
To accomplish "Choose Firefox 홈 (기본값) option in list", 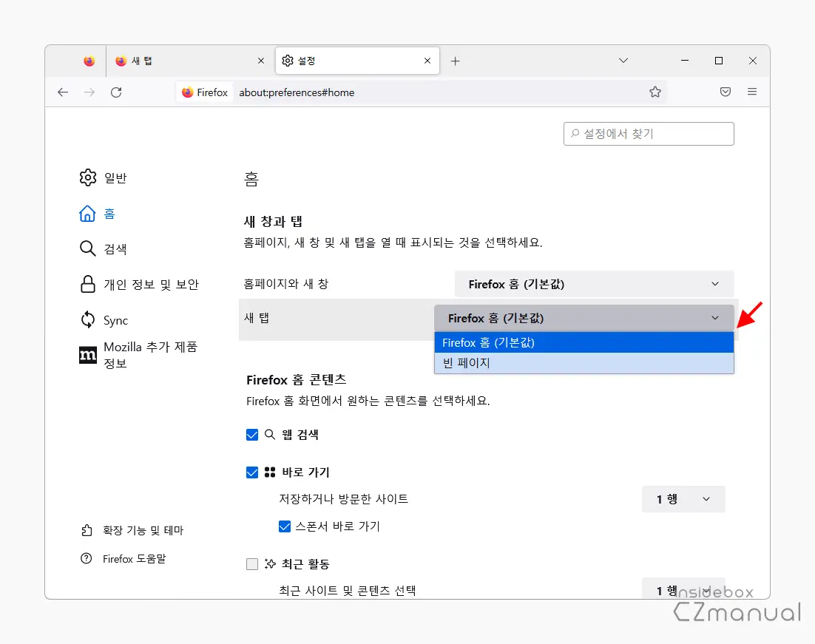I will (x=584, y=342).
